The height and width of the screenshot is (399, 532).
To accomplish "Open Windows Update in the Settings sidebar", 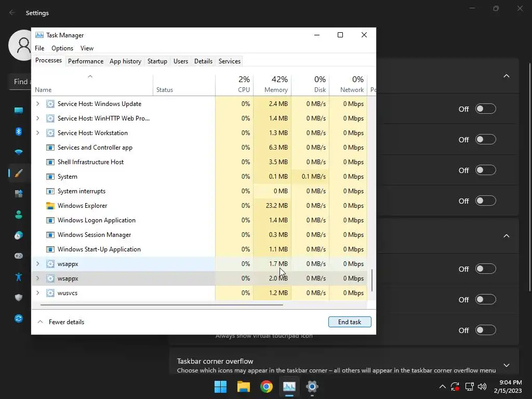I will point(19,318).
